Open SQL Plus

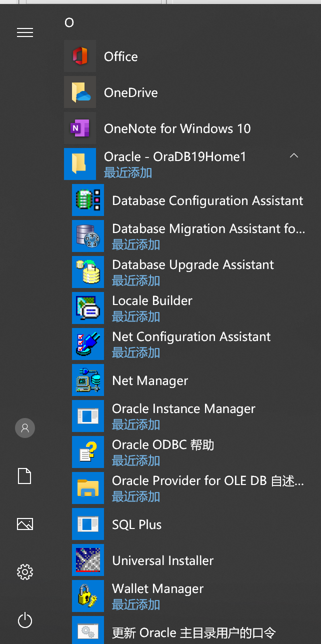click(x=136, y=524)
